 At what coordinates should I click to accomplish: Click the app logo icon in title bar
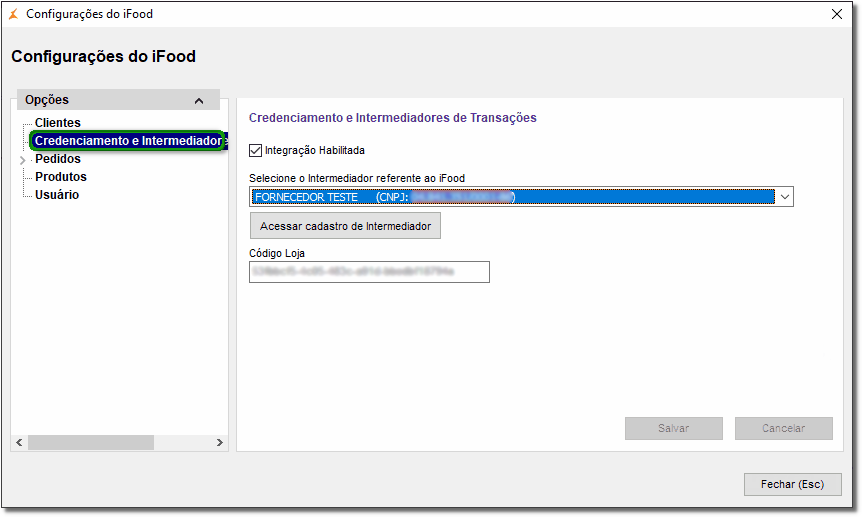click(13, 14)
